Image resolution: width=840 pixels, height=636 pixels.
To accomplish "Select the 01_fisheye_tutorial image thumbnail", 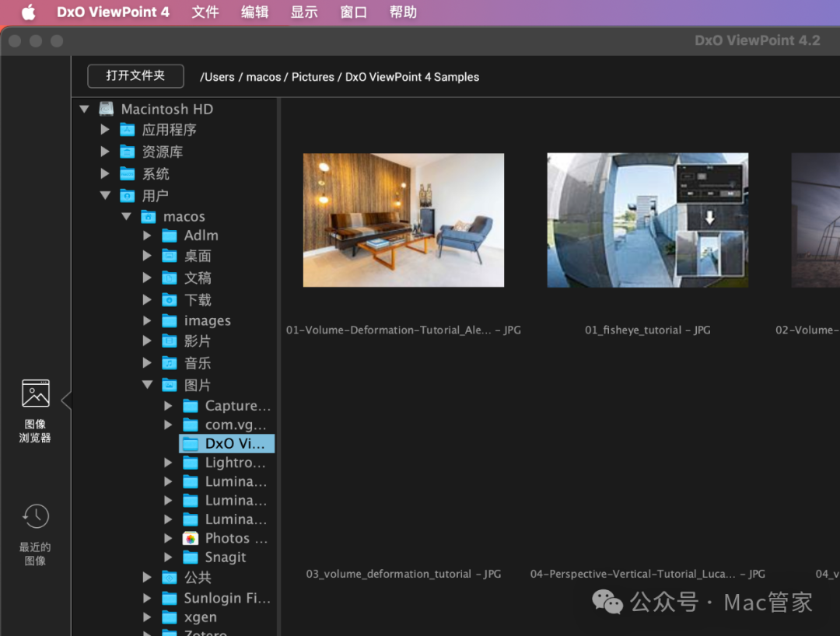I will tap(647, 220).
